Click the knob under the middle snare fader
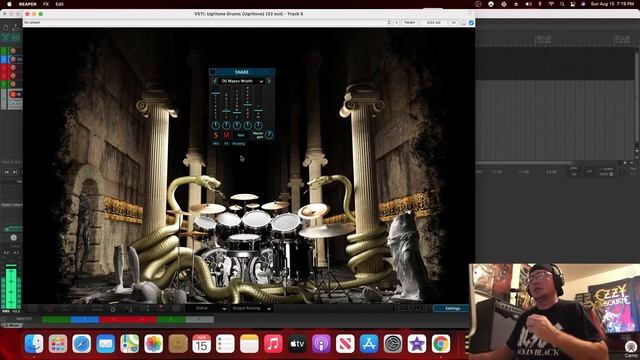This screenshot has height=360, width=640. (x=237, y=125)
